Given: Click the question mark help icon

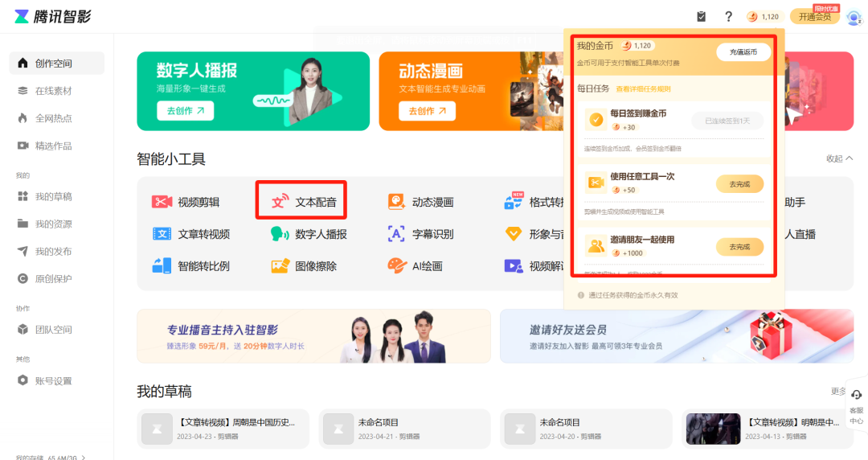Looking at the screenshot, I should pos(728,17).
